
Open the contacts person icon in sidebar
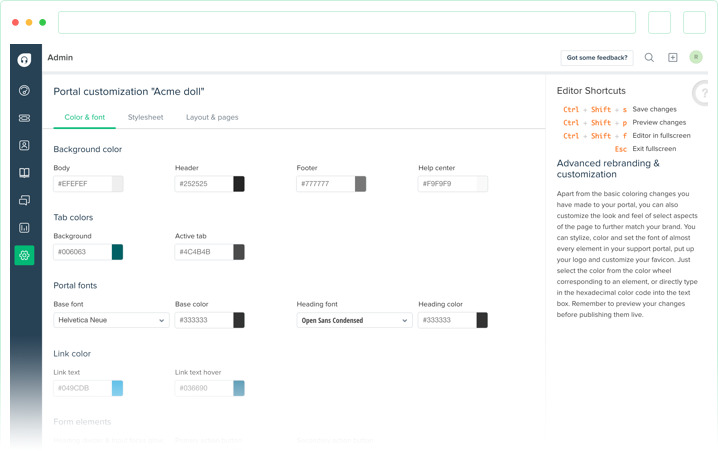coord(24,145)
